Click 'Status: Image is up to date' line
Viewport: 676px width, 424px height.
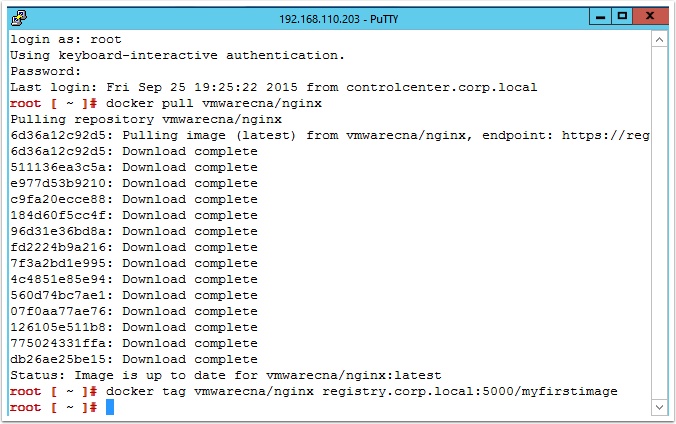point(226,375)
